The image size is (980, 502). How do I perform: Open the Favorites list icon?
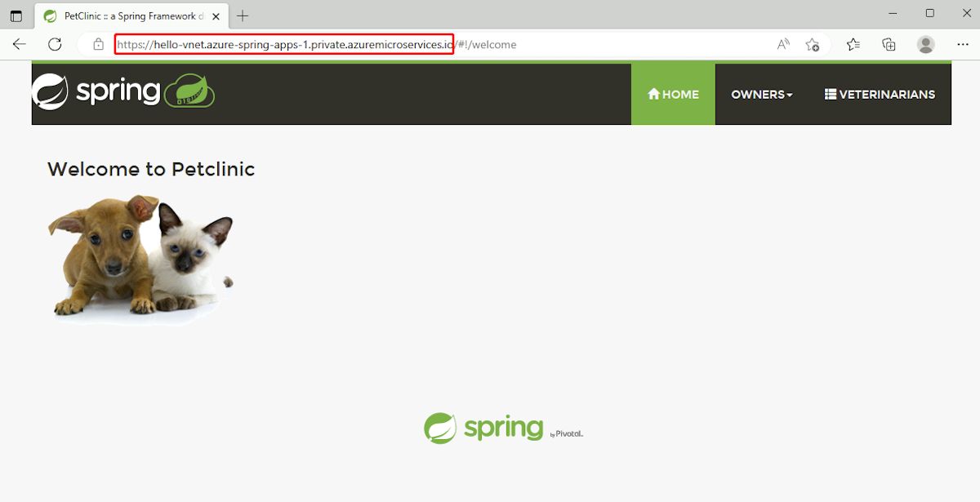point(853,44)
